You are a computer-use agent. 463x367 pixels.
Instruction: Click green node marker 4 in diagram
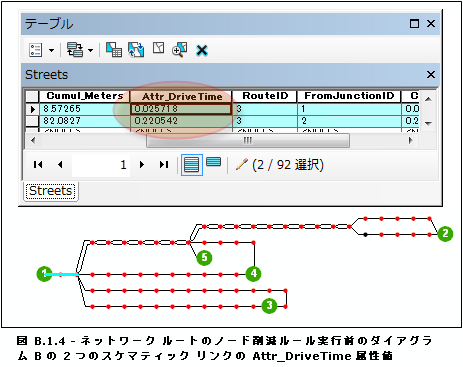pyautogui.click(x=253, y=274)
